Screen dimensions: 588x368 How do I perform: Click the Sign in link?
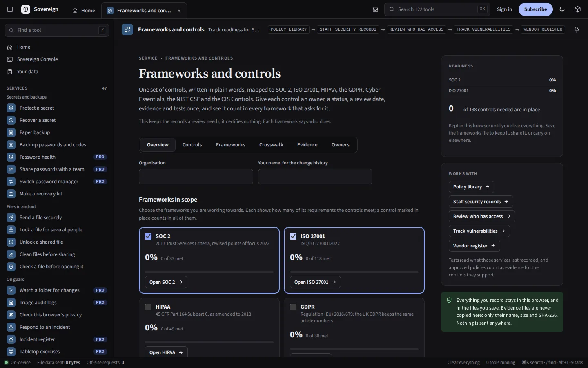tap(504, 9)
